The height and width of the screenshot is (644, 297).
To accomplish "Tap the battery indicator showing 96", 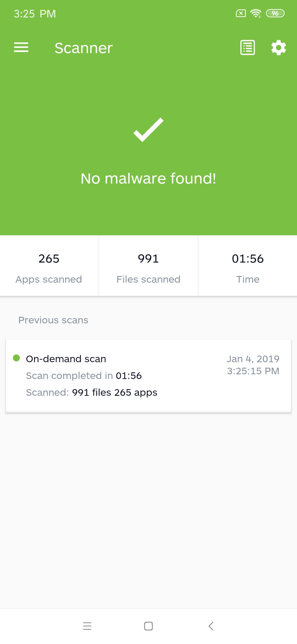I will [x=275, y=13].
